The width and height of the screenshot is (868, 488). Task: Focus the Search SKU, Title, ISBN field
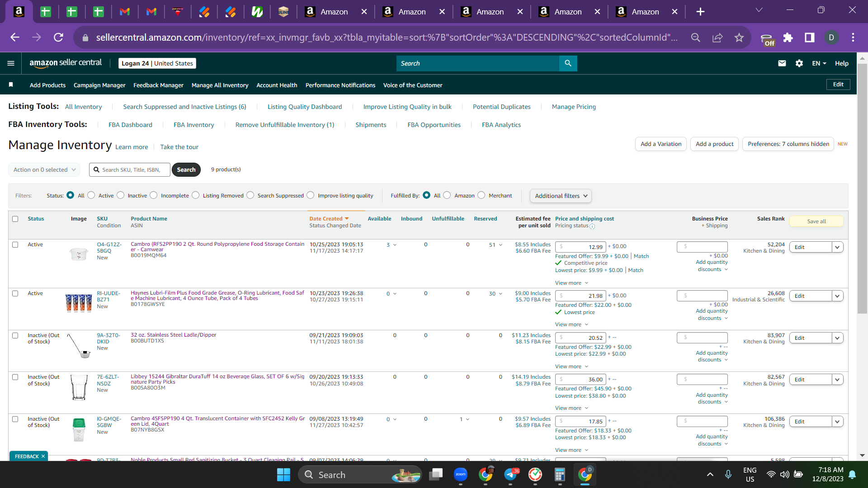(x=130, y=170)
